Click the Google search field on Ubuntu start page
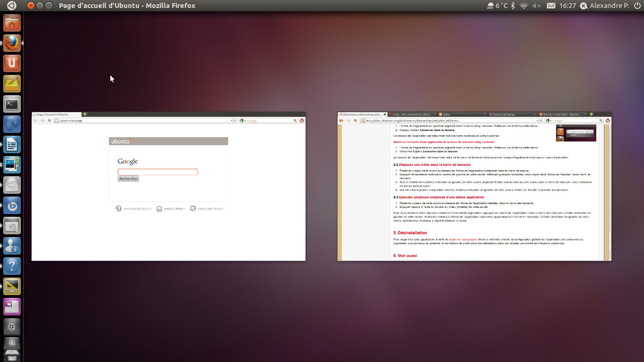The width and height of the screenshot is (644, 362). (158, 172)
